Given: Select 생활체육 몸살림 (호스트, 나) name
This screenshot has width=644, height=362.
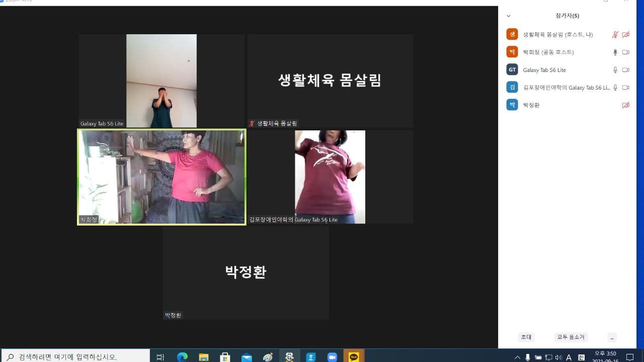Looking at the screenshot, I should coord(558,35).
